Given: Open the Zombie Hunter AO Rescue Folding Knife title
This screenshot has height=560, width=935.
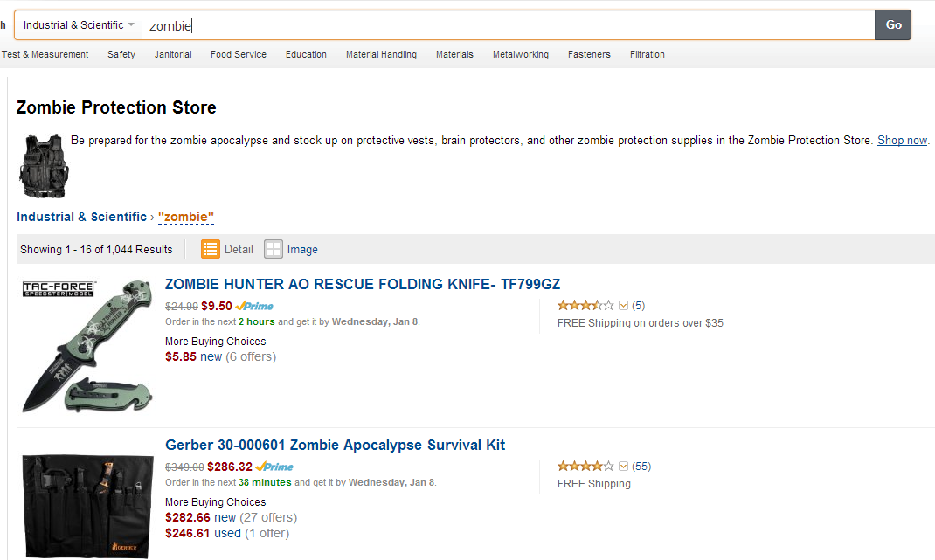Looking at the screenshot, I should (363, 284).
